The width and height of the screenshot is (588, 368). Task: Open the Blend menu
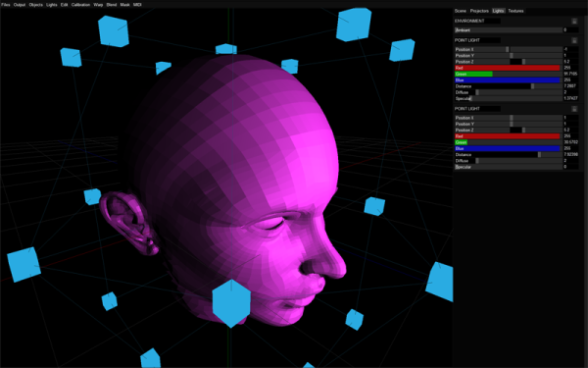[112, 5]
